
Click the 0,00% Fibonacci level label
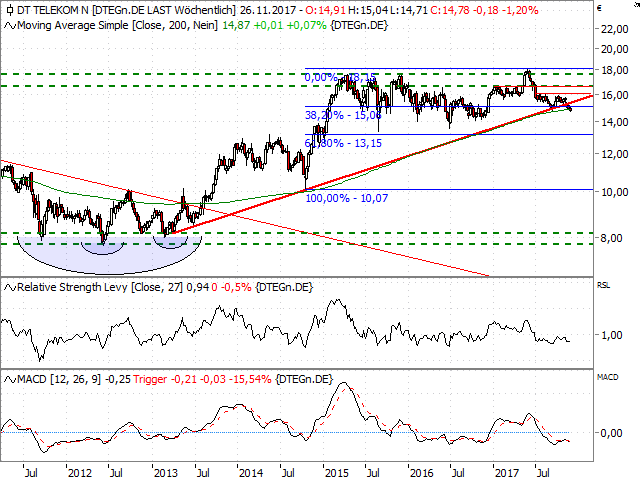(x=318, y=77)
